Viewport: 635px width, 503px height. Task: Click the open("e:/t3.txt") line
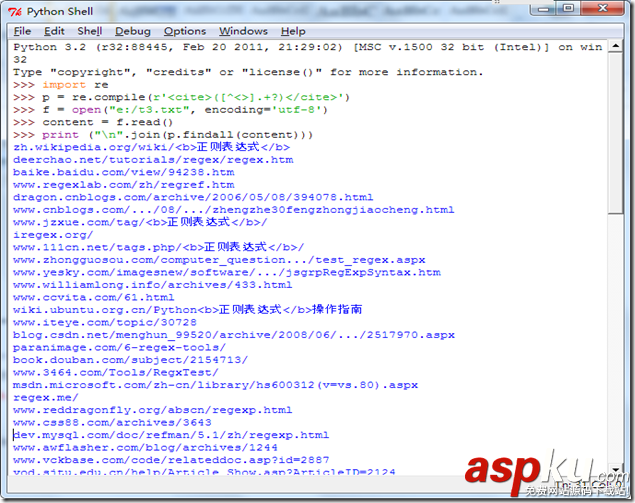(x=170, y=110)
